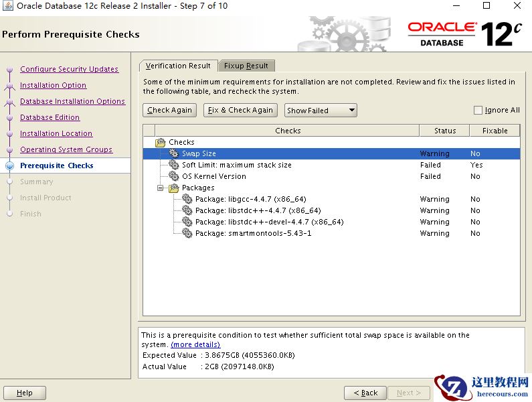Image resolution: width=532 pixels, height=402 pixels.
Task: Click the gear icon beside OS Kernel Version
Action: coord(174,176)
